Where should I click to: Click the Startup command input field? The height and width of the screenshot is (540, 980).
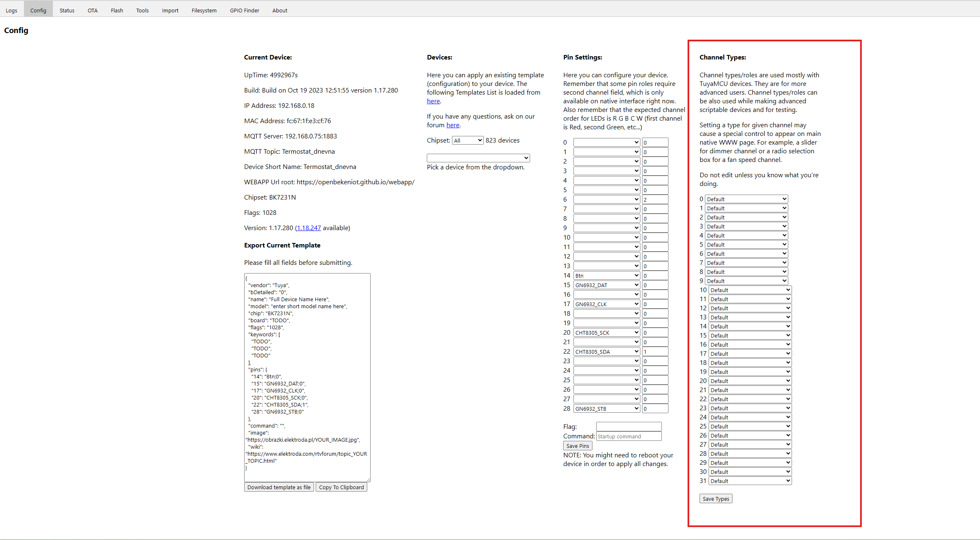pos(628,436)
